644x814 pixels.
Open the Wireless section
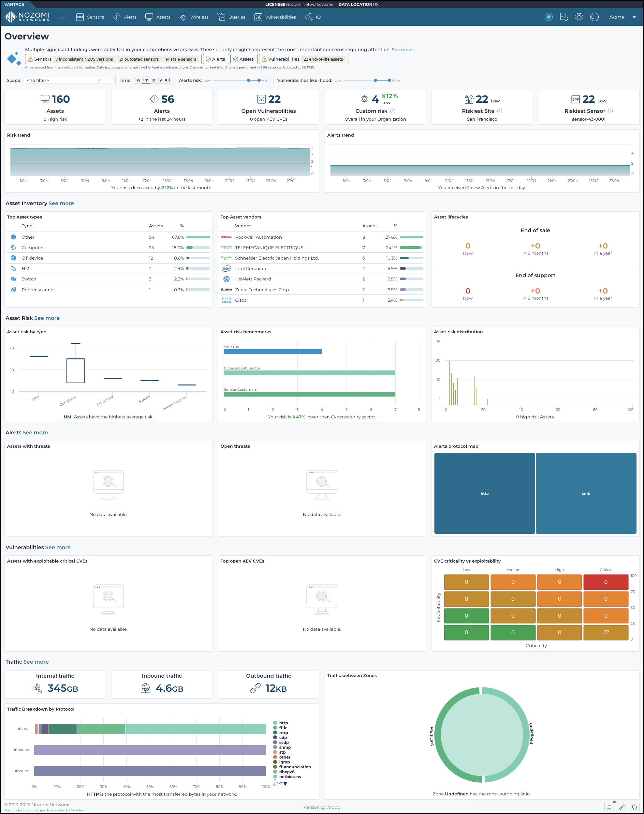pyautogui.click(x=194, y=17)
